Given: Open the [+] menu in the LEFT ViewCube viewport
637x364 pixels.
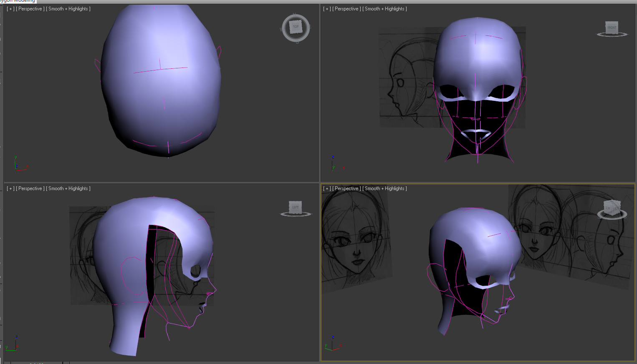Looking at the screenshot, I should coord(10,188).
